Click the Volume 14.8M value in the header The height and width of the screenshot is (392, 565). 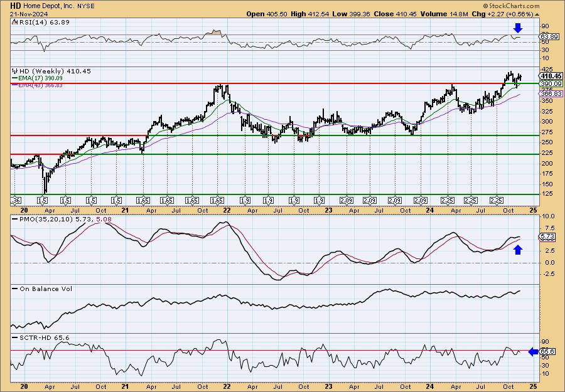(x=444, y=14)
